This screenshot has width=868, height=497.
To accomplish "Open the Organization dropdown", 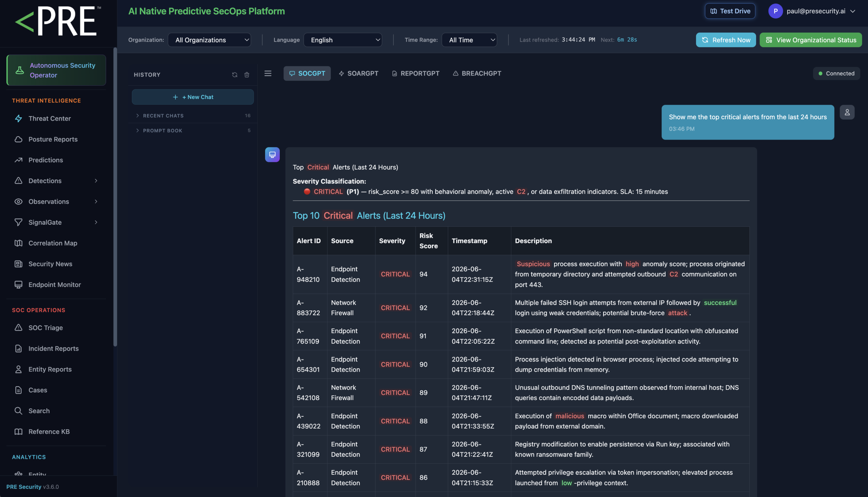I will [x=210, y=40].
